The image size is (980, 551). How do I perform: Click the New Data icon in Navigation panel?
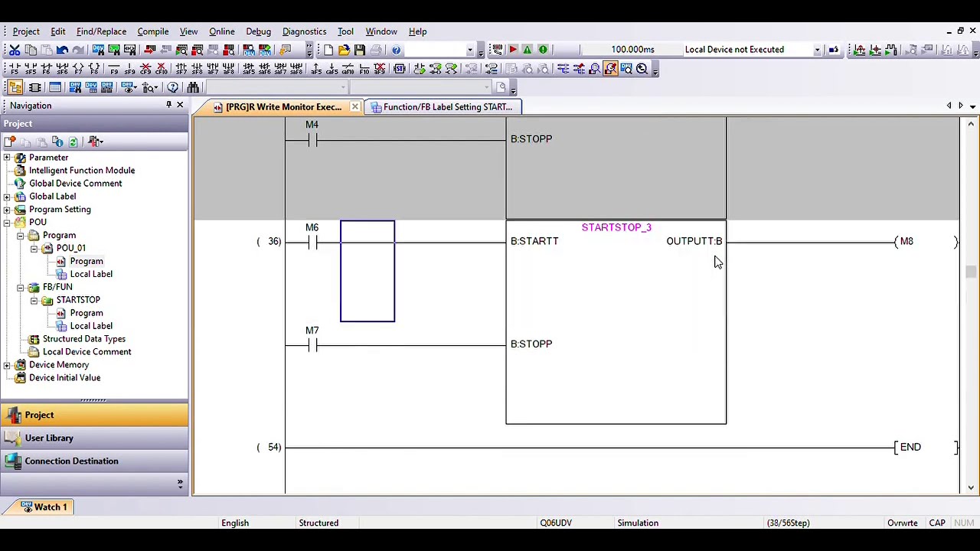pos(9,142)
